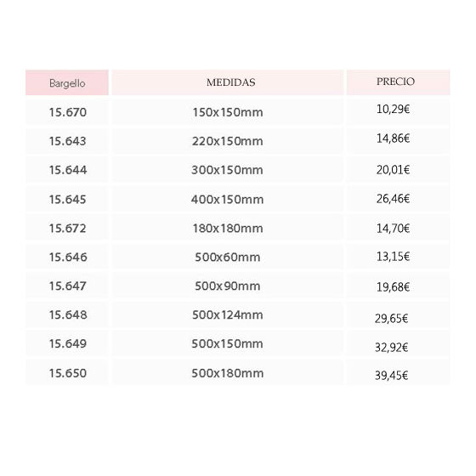This screenshot has height=476, width=476.
Task: Select reference 15.670 cell
Action: point(67,112)
